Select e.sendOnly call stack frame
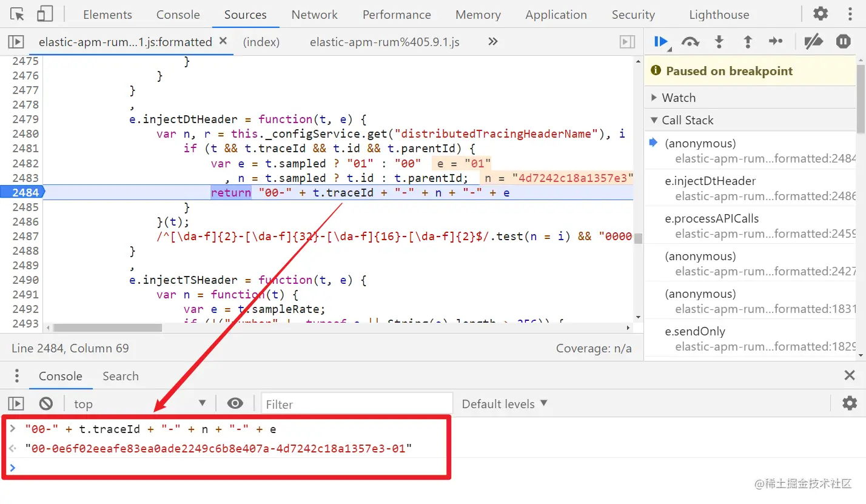The height and width of the screenshot is (504, 866). click(751, 338)
